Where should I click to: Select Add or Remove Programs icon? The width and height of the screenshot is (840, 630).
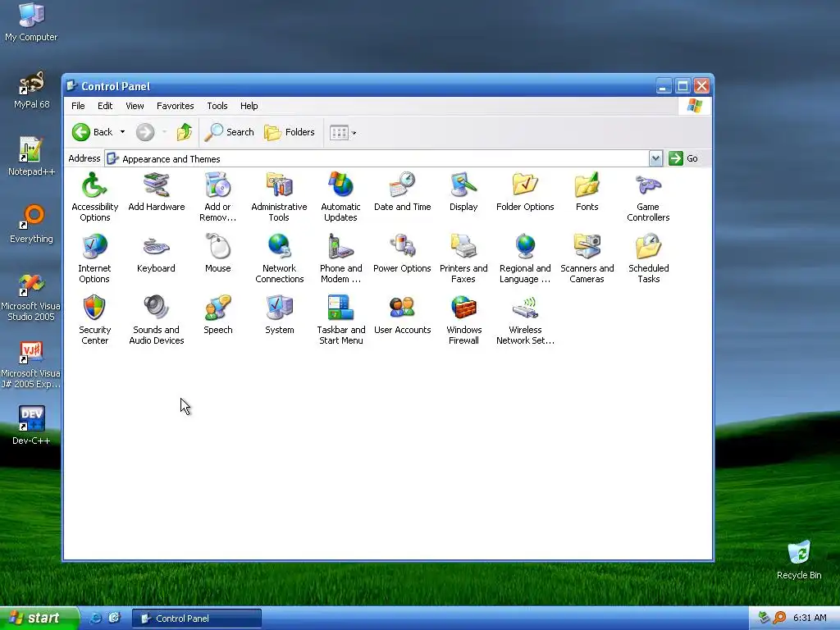tap(217, 197)
